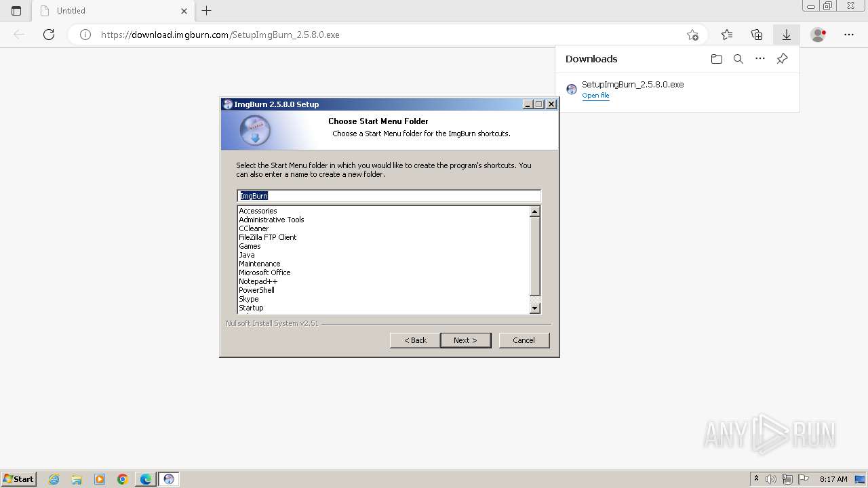This screenshot has width=868, height=488.
Task: Click folder list scroll down arrow
Action: (534, 308)
